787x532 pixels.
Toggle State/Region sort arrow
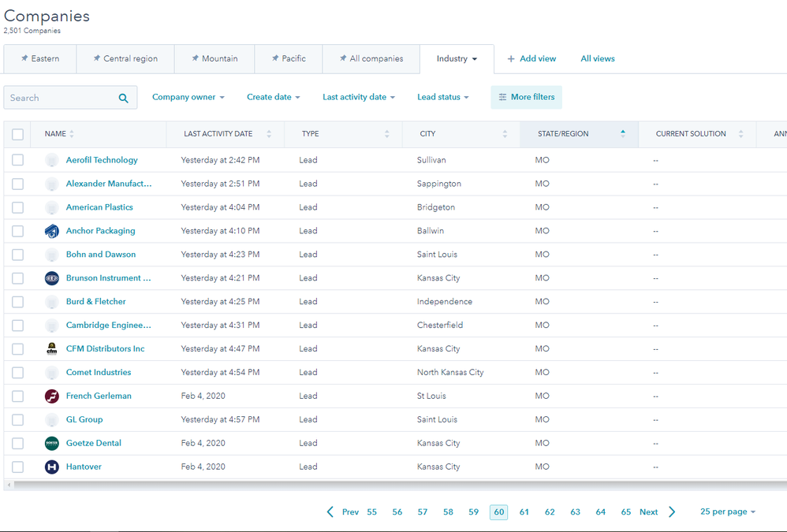[x=623, y=133]
